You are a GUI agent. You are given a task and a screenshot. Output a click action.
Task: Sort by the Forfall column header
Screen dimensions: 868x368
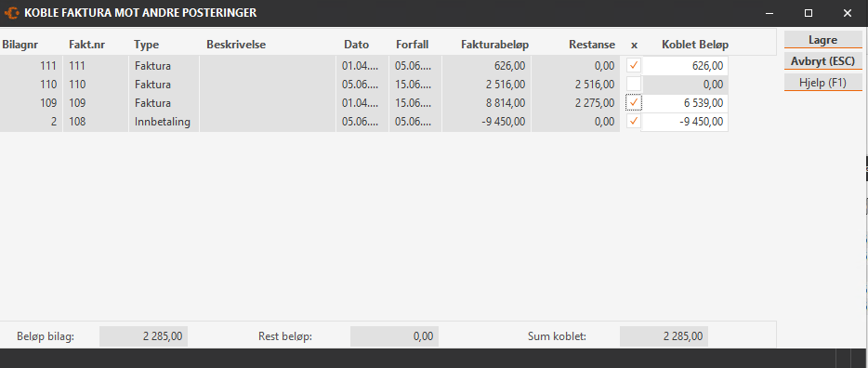(x=412, y=45)
